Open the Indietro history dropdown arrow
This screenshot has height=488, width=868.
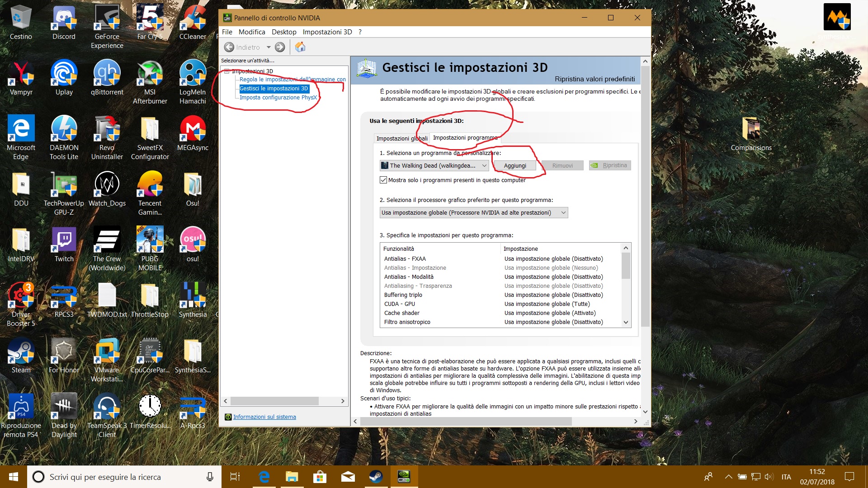click(x=269, y=47)
